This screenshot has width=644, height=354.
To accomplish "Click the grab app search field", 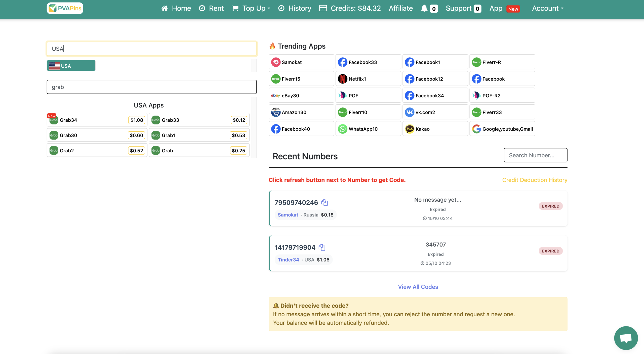I will (151, 87).
